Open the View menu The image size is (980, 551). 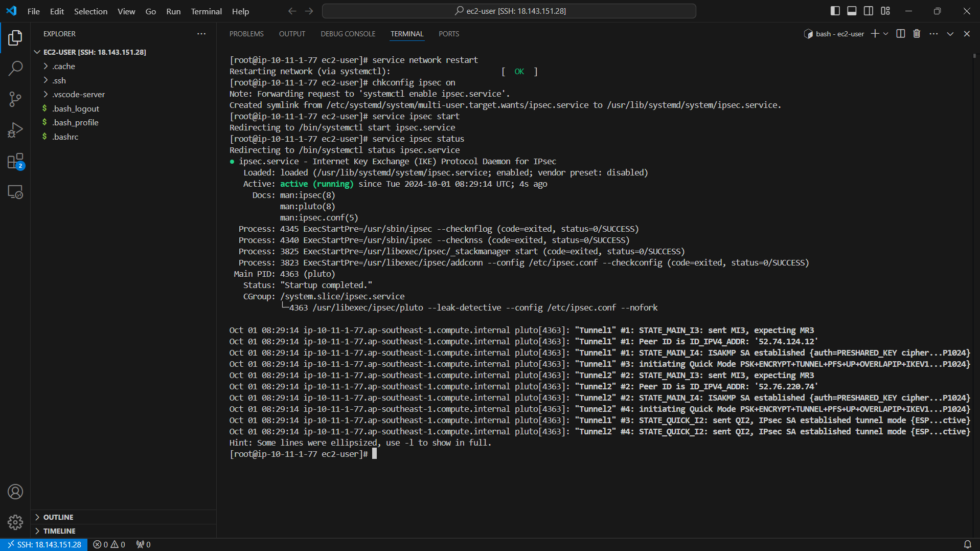(126, 11)
